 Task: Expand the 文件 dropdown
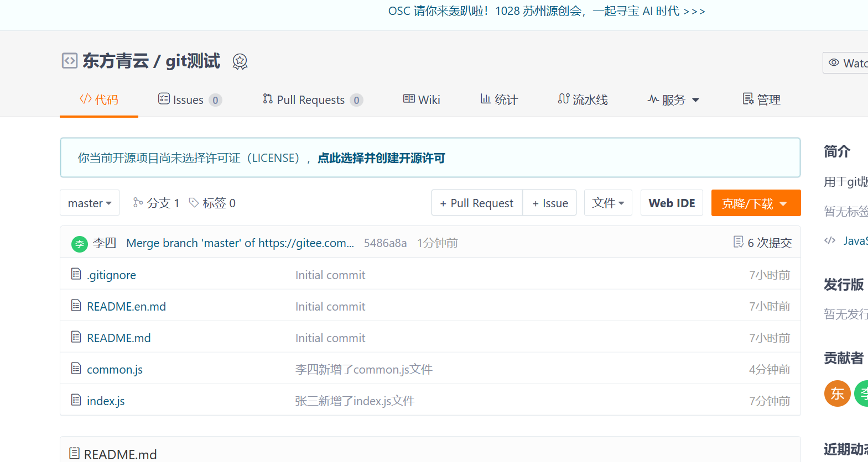[x=608, y=203]
